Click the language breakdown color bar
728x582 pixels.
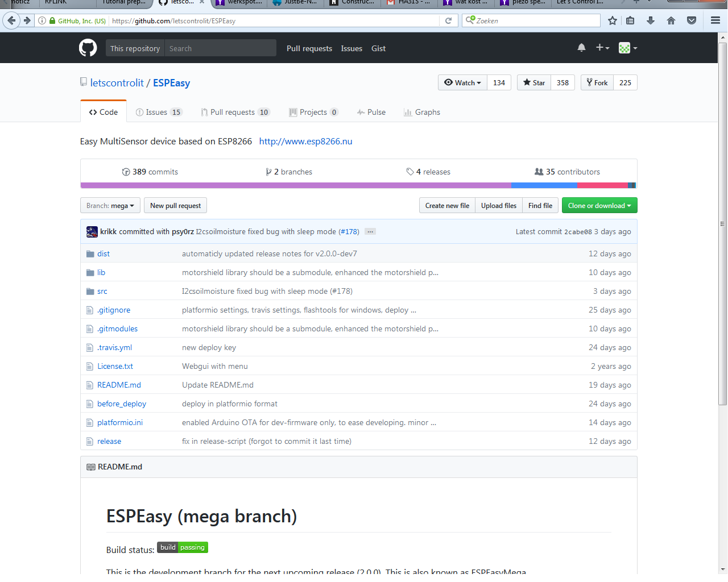point(358,185)
